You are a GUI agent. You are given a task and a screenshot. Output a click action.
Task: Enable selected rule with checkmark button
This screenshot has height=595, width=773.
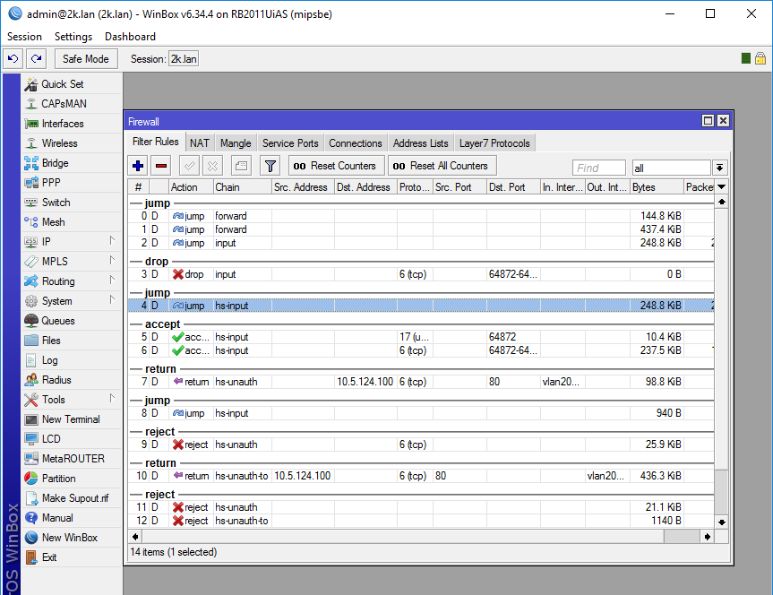pyautogui.click(x=189, y=166)
